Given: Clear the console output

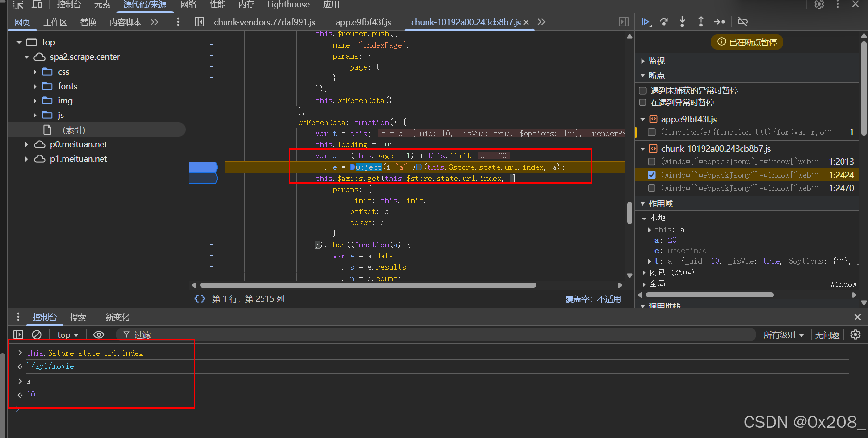Looking at the screenshot, I should pos(37,335).
